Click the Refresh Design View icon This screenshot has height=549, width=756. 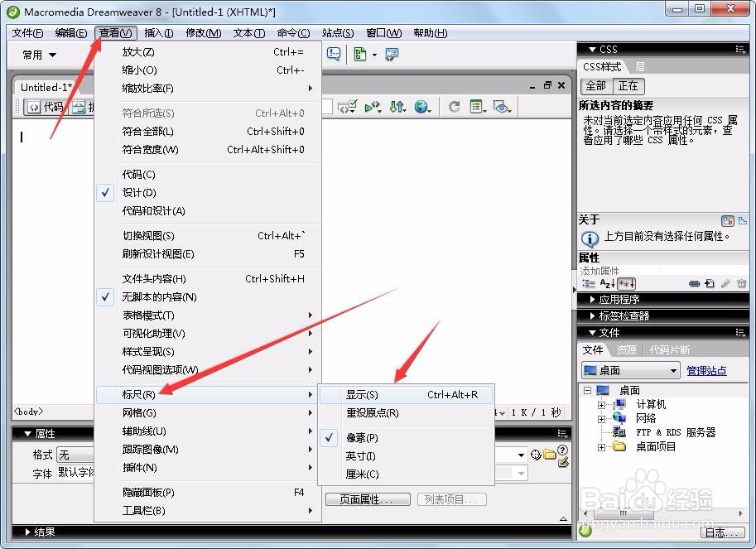click(454, 107)
